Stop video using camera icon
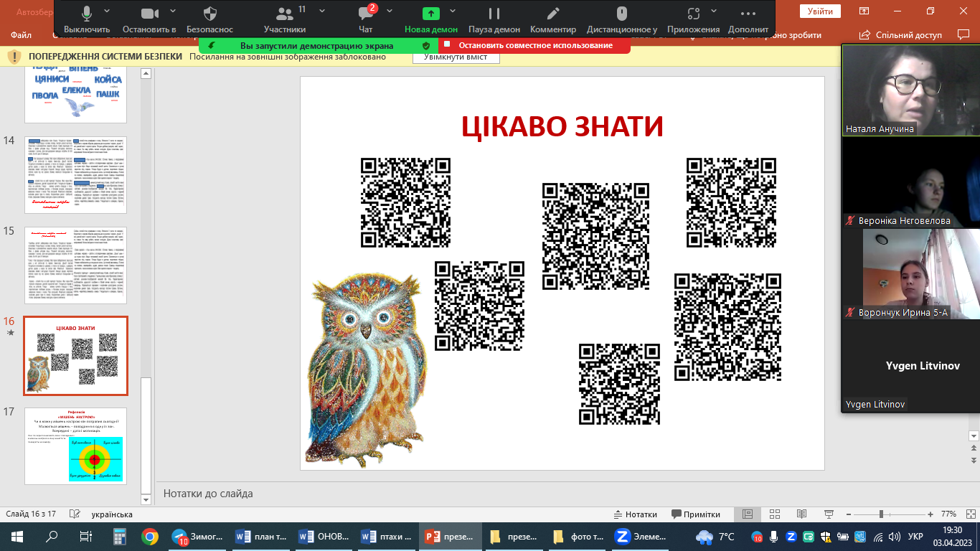 [149, 19]
